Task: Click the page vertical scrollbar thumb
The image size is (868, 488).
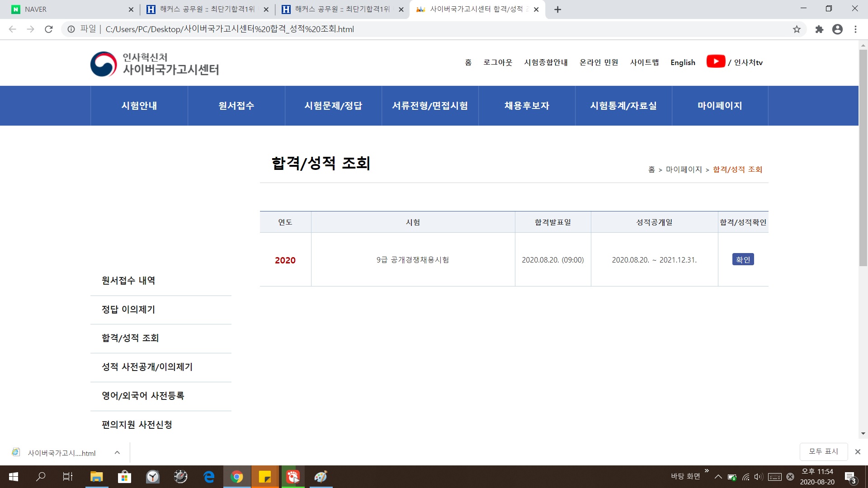Action: [863, 158]
